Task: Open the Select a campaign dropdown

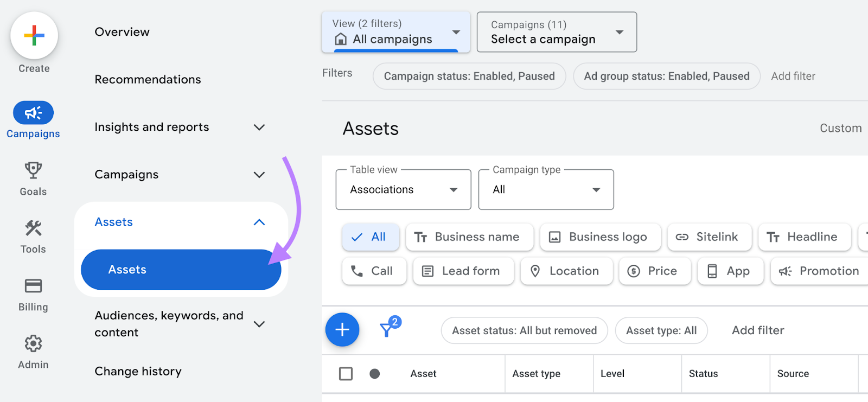Action: click(x=557, y=32)
